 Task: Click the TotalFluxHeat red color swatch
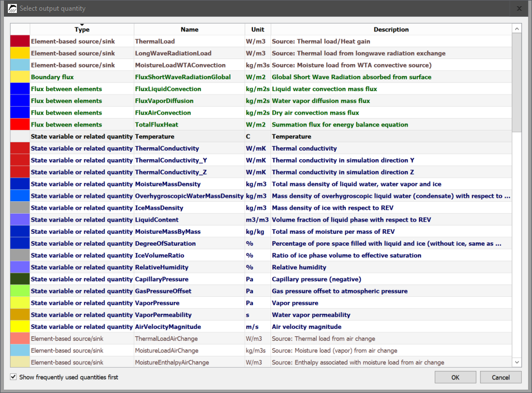[x=20, y=124]
